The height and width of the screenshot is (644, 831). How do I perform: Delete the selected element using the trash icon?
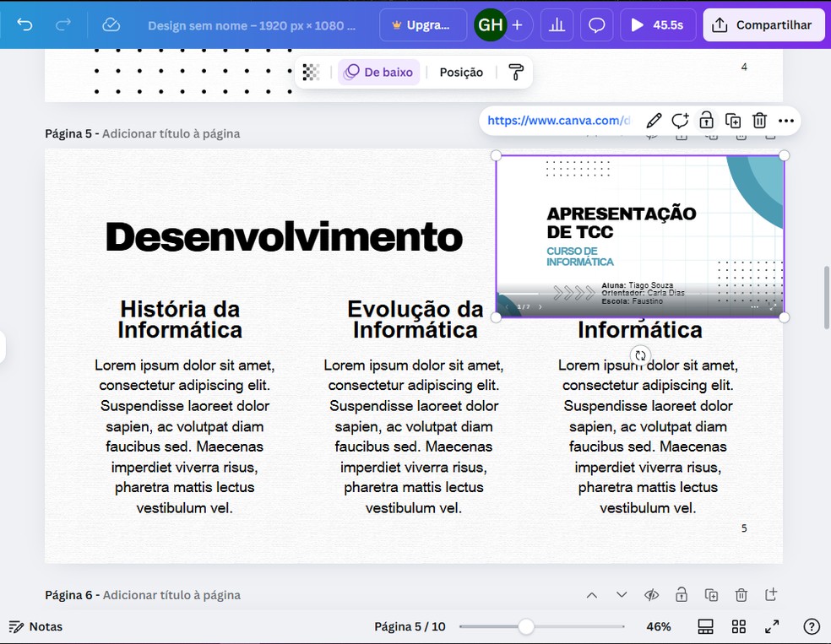pyautogui.click(x=759, y=120)
